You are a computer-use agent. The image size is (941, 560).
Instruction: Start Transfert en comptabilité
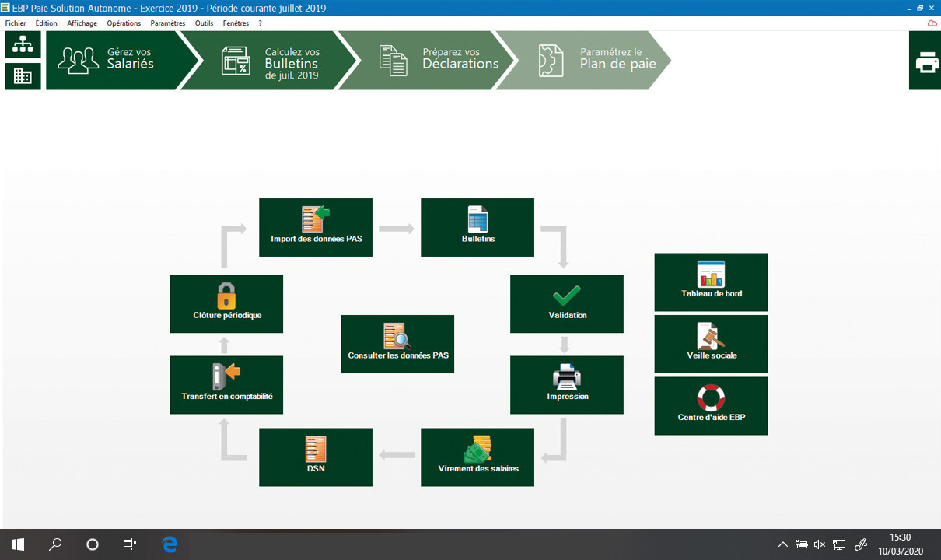point(226,385)
